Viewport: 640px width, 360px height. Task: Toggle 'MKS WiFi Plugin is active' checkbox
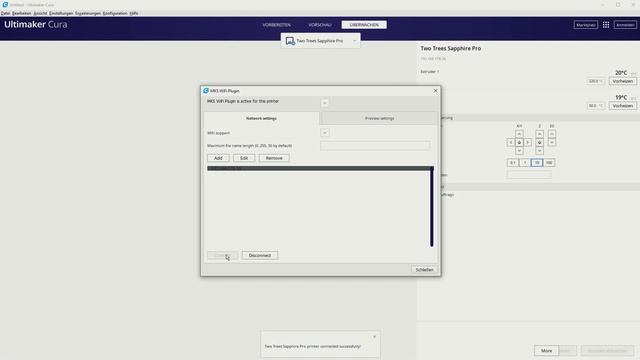[324, 103]
